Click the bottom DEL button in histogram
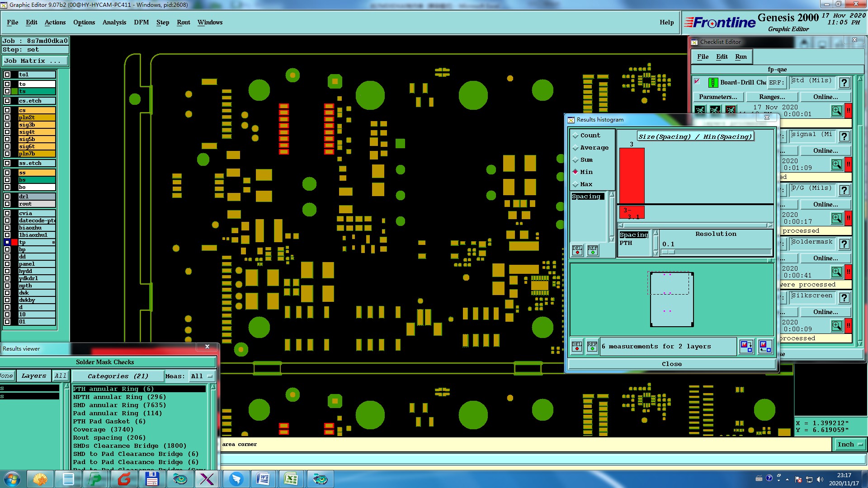 [x=577, y=347]
